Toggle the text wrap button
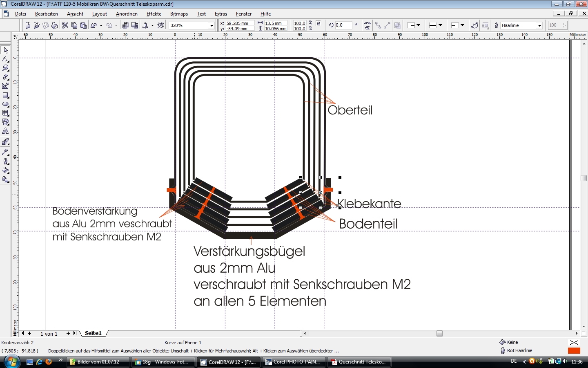Viewport: 588px width, 368px height. [485, 25]
